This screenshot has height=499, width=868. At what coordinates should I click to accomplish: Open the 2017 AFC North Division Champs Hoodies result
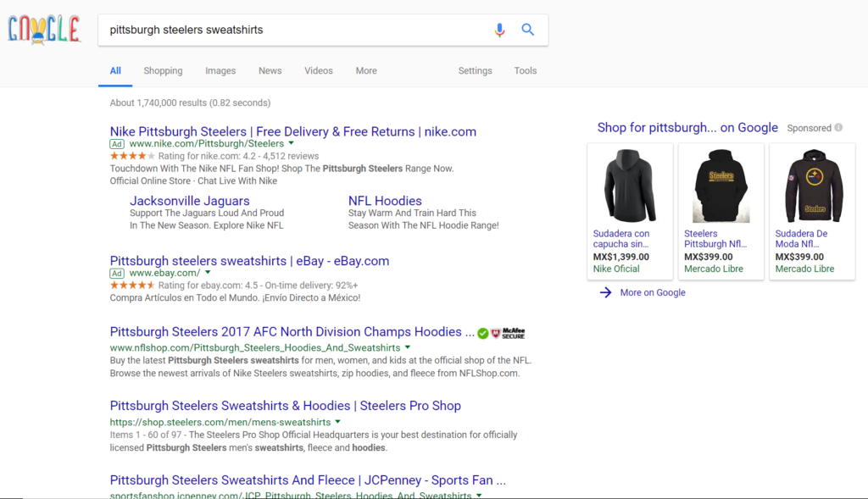coord(292,332)
